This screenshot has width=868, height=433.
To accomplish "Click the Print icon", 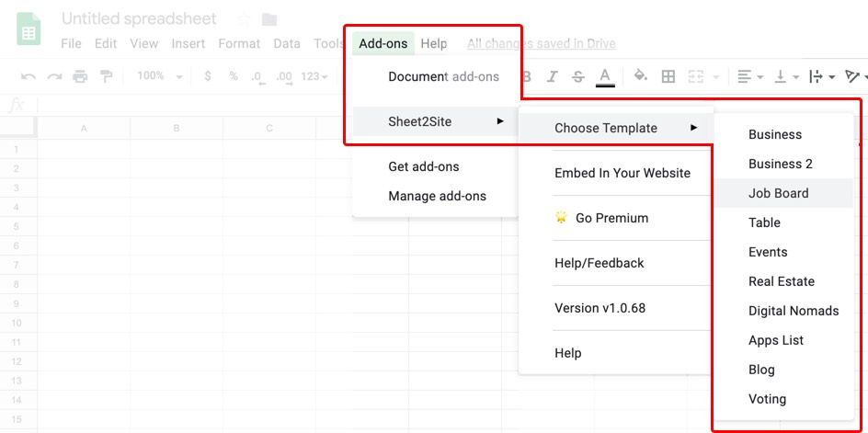I will 80,76.
